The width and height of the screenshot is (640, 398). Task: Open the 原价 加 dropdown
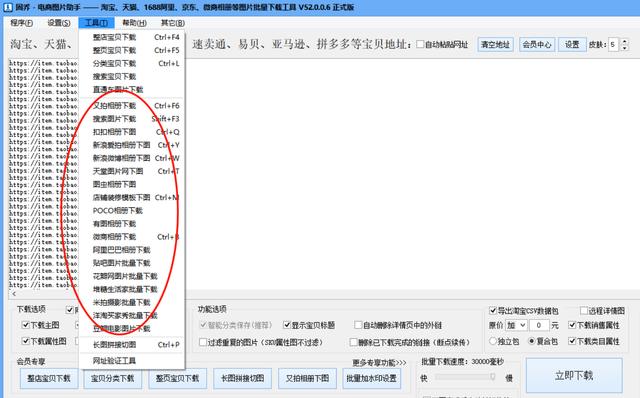coord(516,325)
